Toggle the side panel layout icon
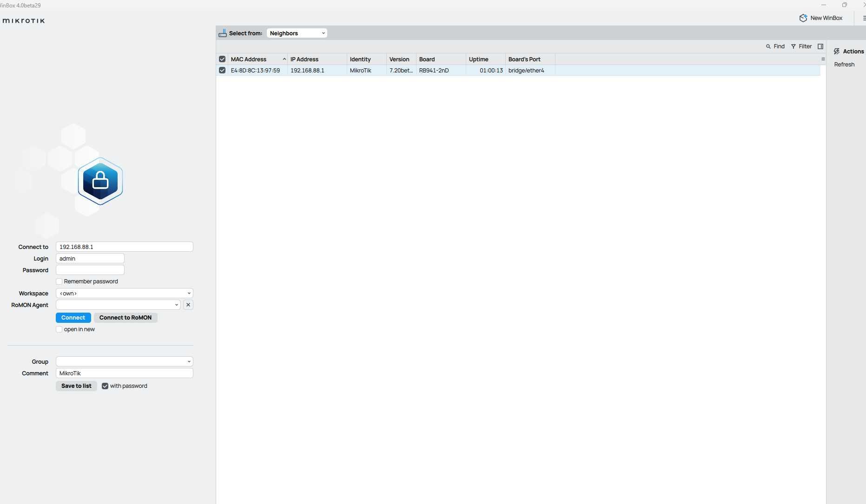This screenshot has height=504, width=866. 820,46
